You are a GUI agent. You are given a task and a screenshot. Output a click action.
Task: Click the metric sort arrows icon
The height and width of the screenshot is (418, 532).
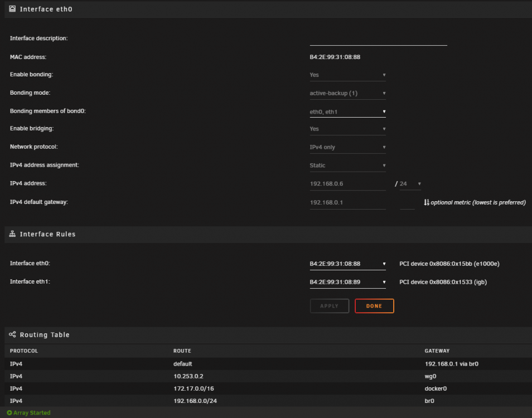(x=427, y=202)
